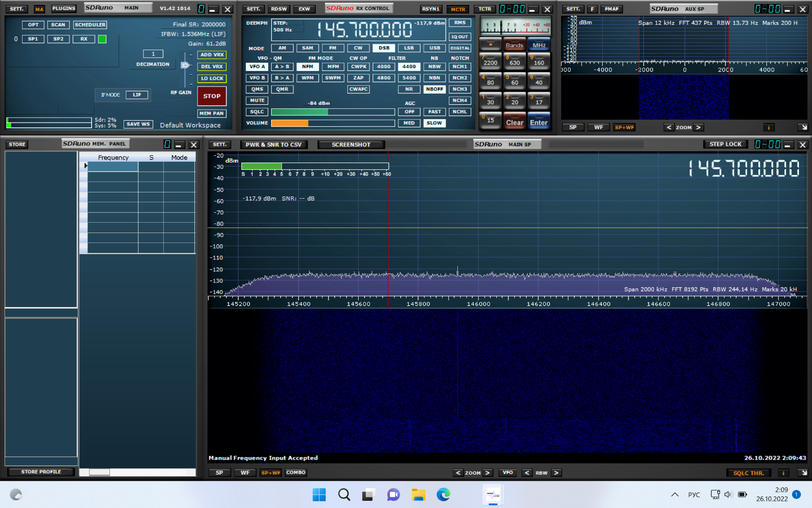This screenshot has width=812, height=508.
Task: Click resize arrow icon in Aux SP
Action: (x=803, y=127)
